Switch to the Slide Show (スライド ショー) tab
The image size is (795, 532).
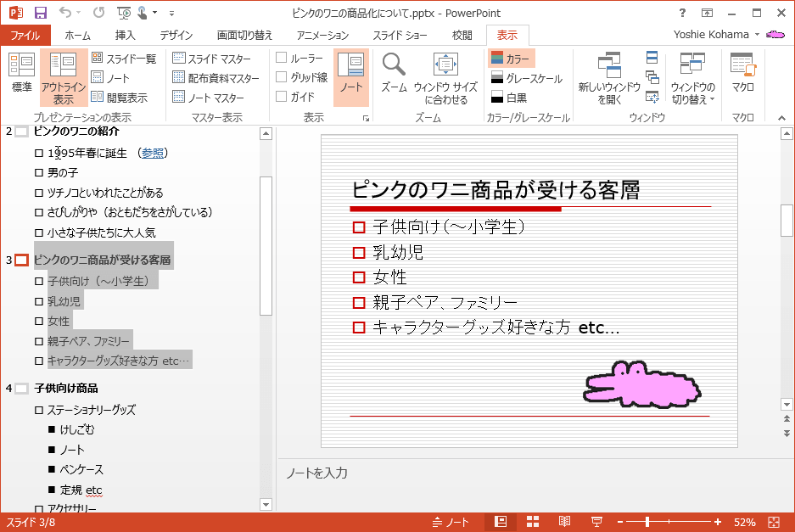click(x=400, y=35)
